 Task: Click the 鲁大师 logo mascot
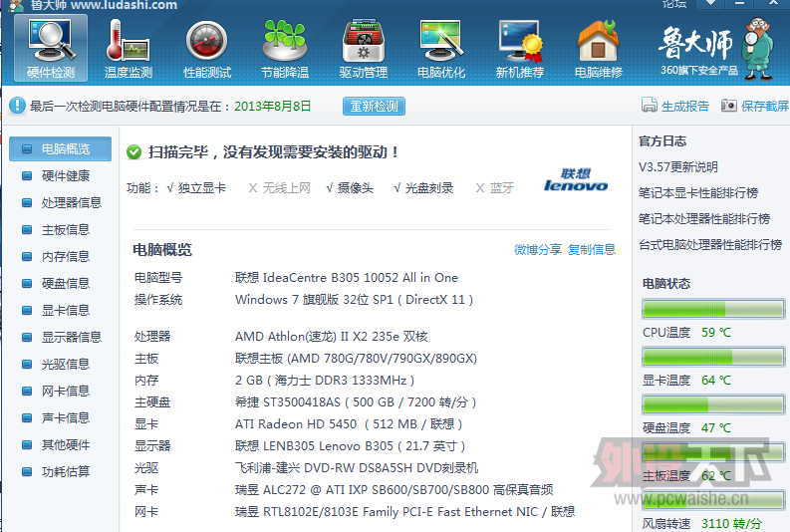[x=759, y=49]
